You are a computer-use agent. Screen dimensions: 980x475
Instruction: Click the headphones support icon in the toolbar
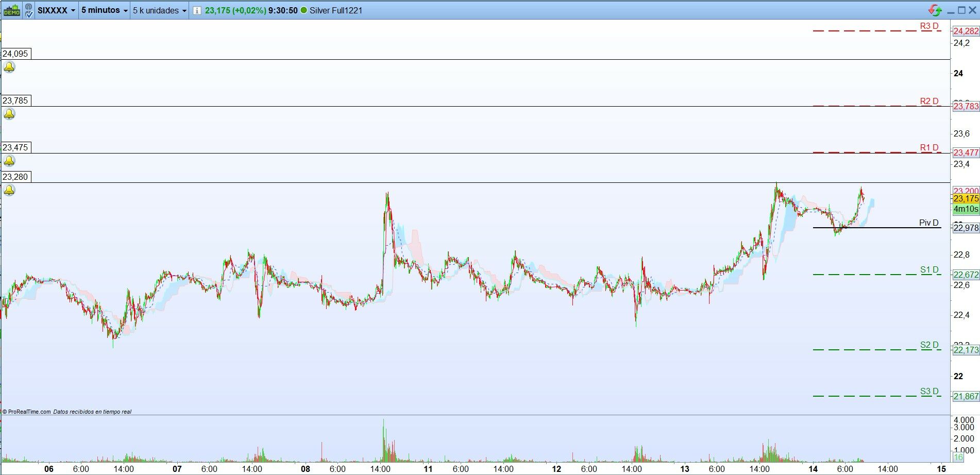[x=29, y=6]
